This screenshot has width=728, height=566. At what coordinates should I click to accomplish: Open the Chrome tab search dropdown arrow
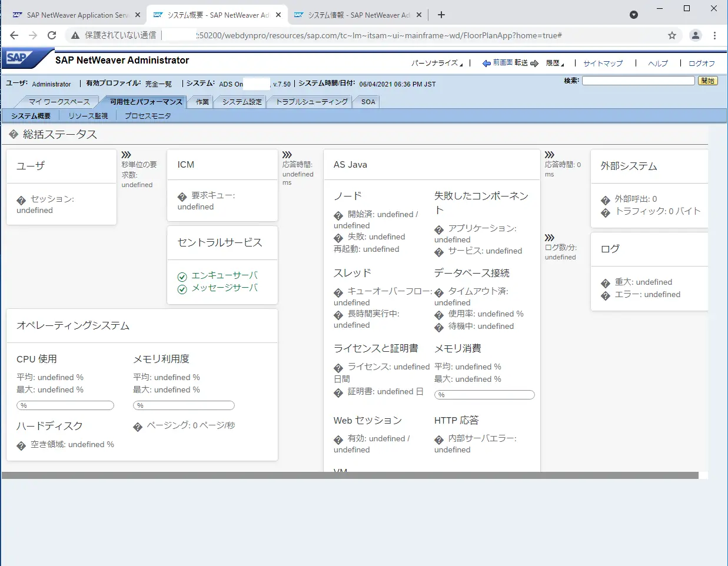pyautogui.click(x=634, y=15)
